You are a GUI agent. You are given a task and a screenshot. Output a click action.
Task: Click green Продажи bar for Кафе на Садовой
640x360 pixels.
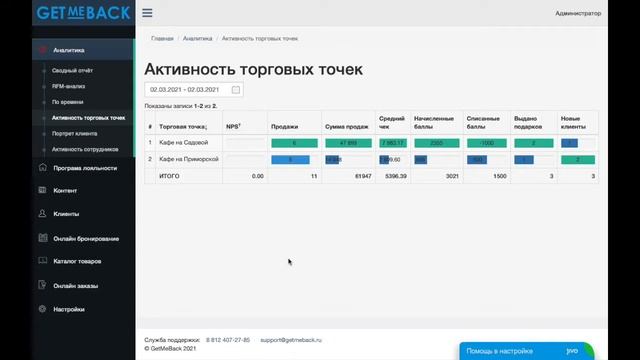[x=294, y=143]
